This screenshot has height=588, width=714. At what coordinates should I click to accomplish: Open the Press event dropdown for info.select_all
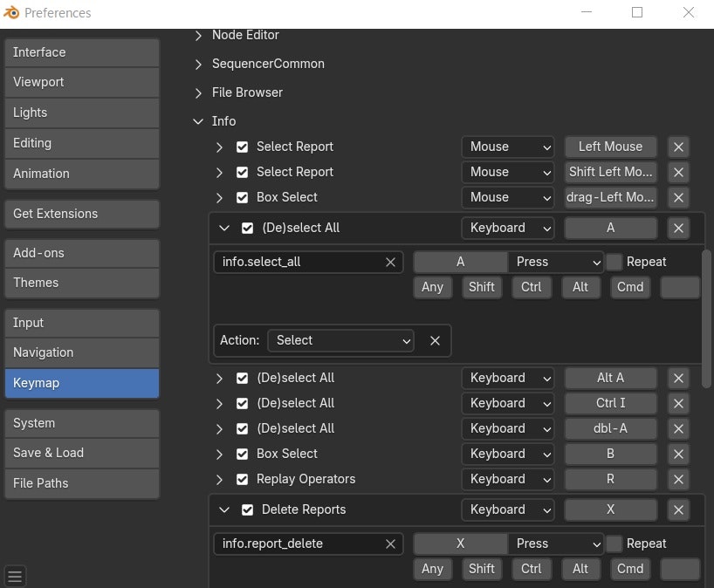(555, 262)
